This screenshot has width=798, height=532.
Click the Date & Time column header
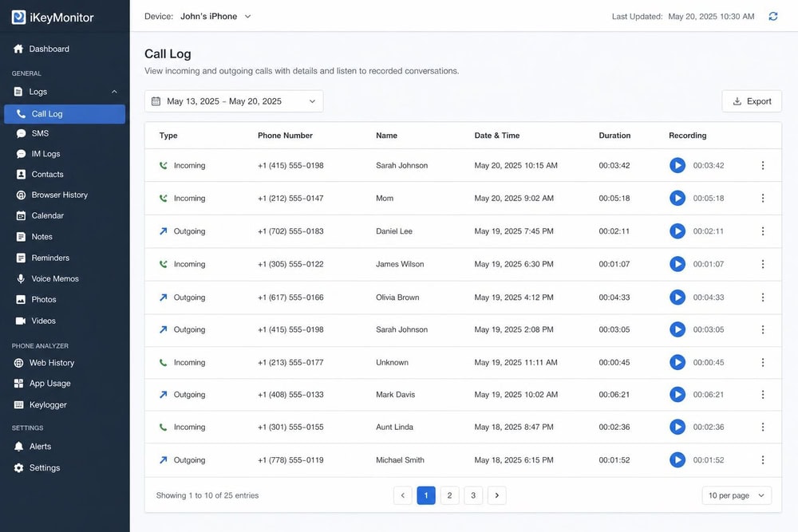coord(496,136)
